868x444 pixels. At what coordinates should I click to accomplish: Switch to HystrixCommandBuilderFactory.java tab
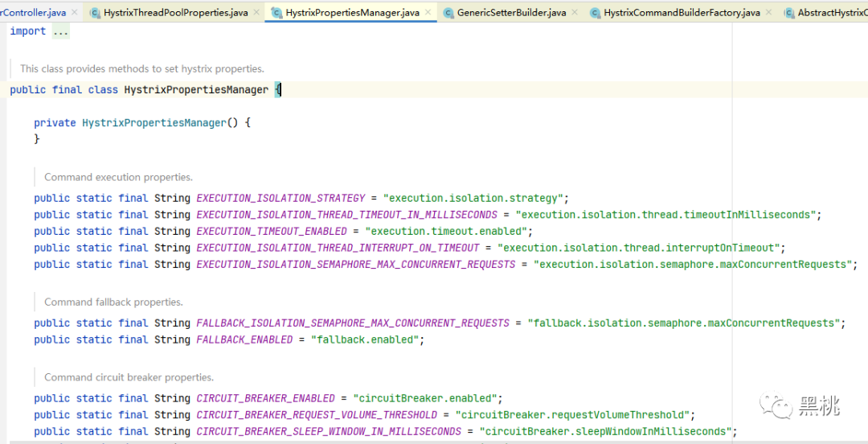click(x=682, y=12)
